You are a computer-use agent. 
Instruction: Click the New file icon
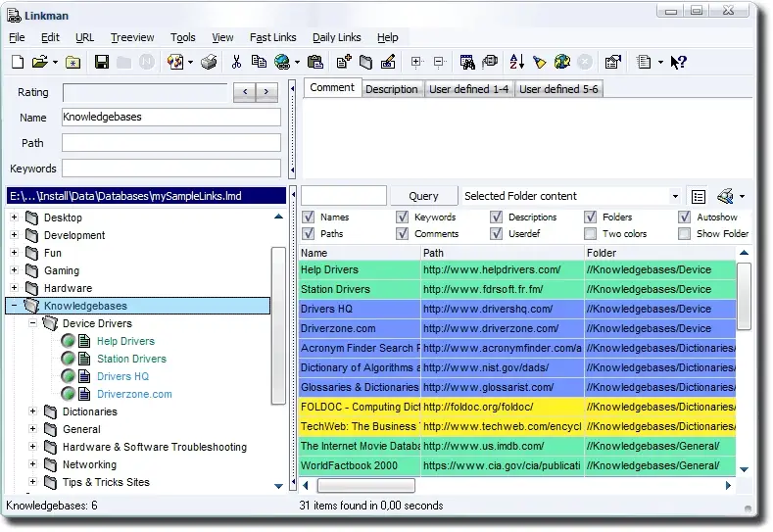[x=18, y=62]
